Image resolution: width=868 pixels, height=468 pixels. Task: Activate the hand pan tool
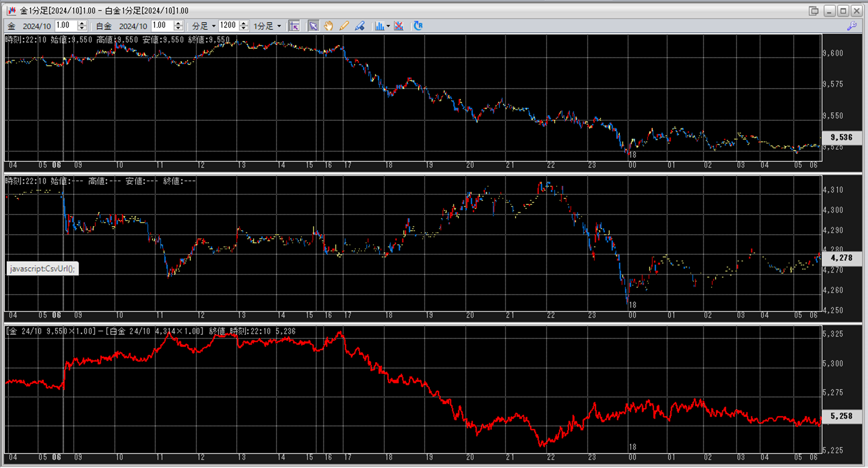(329, 26)
